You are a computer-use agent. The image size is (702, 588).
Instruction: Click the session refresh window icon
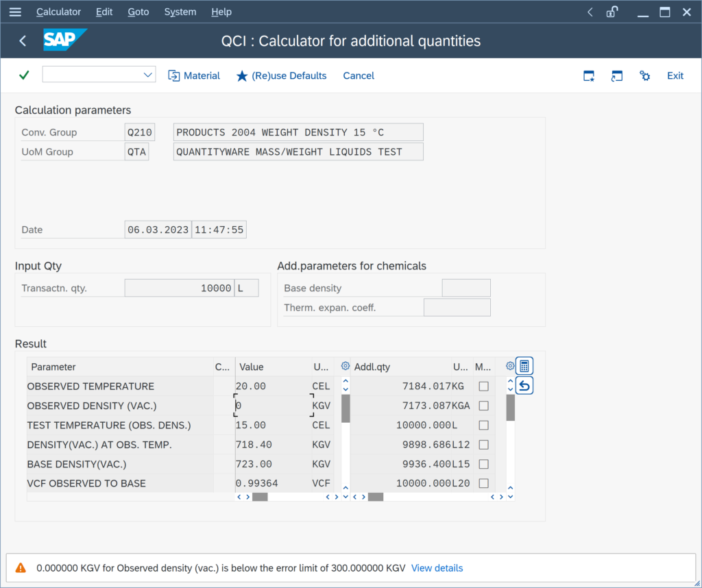click(616, 75)
